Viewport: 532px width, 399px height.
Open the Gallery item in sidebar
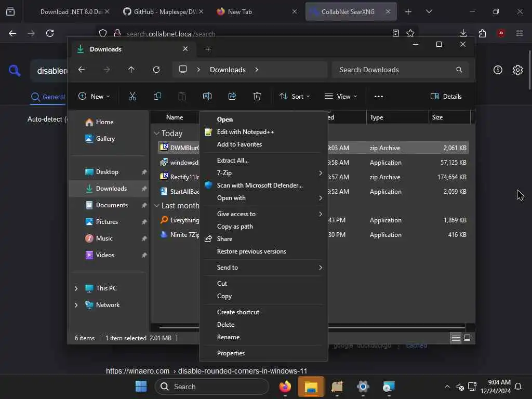105,139
